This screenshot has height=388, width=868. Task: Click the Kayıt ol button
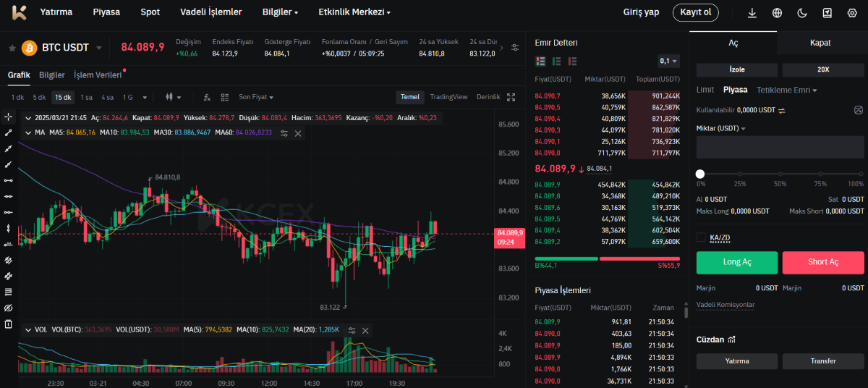coord(696,12)
